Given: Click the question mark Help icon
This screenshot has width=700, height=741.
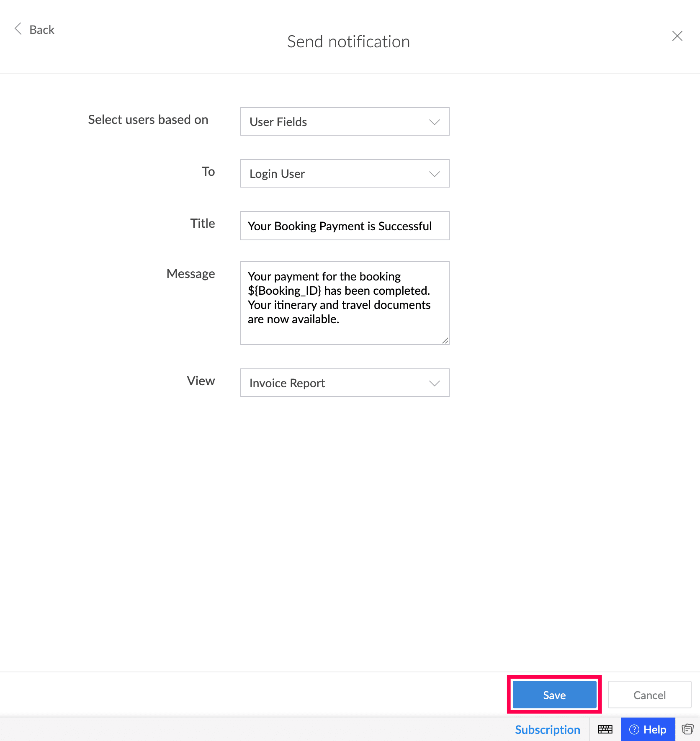Looking at the screenshot, I should pyautogui.click(x=634, y=729).
